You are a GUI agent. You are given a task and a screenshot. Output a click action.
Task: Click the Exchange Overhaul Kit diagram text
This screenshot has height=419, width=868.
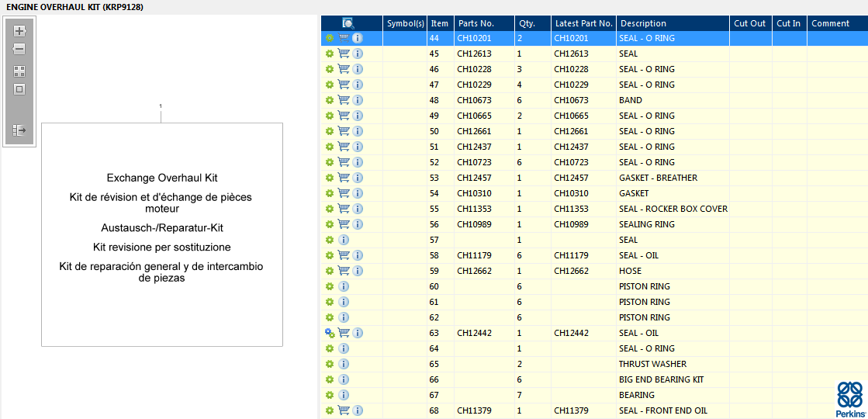tap(162, 178)
